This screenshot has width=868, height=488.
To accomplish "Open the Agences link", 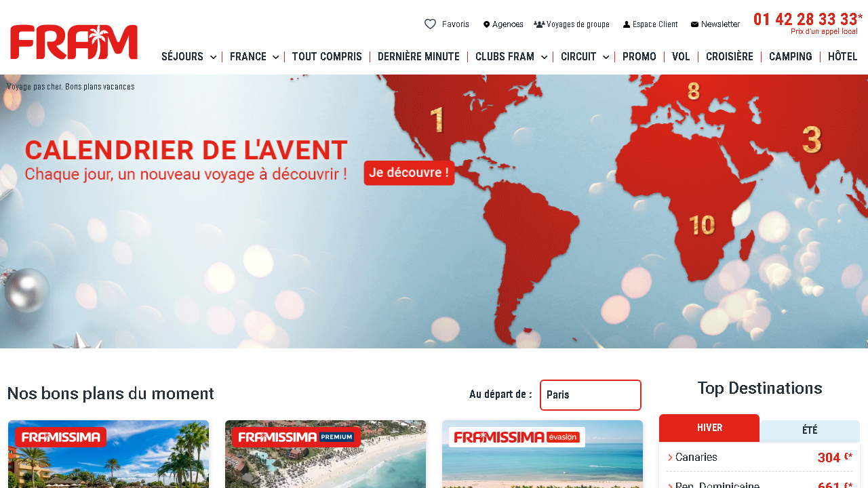I will (507, 24).
